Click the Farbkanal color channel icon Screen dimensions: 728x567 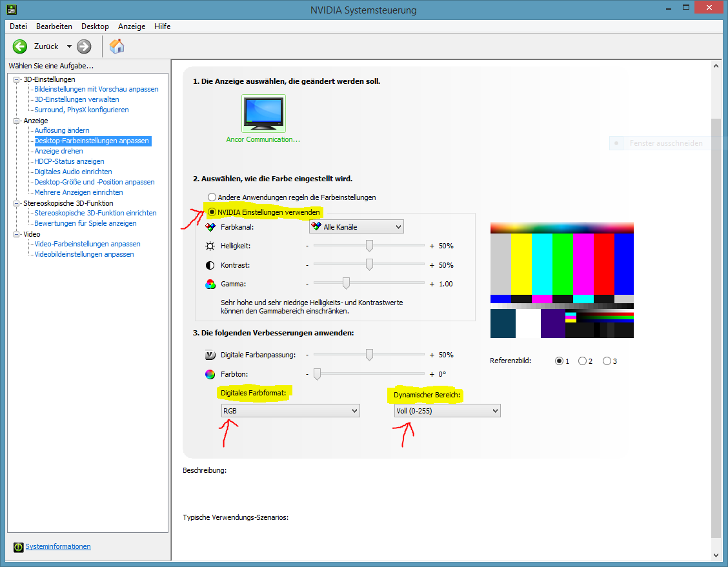pos(210,227)
